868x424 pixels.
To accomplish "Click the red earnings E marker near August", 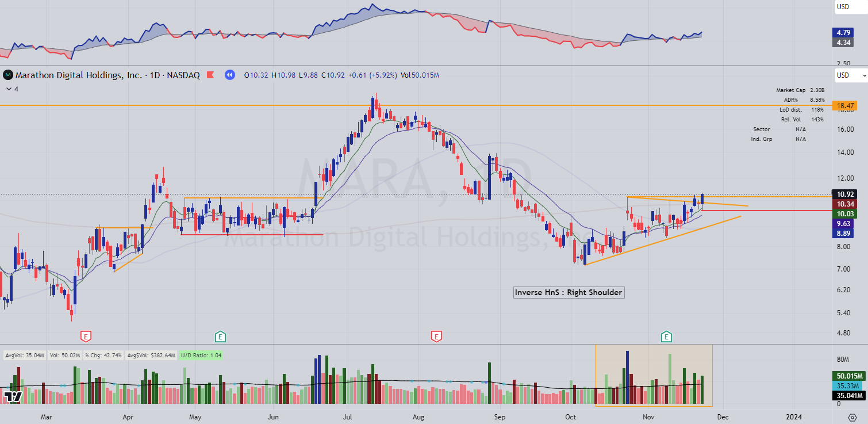I will pos(437,335).
